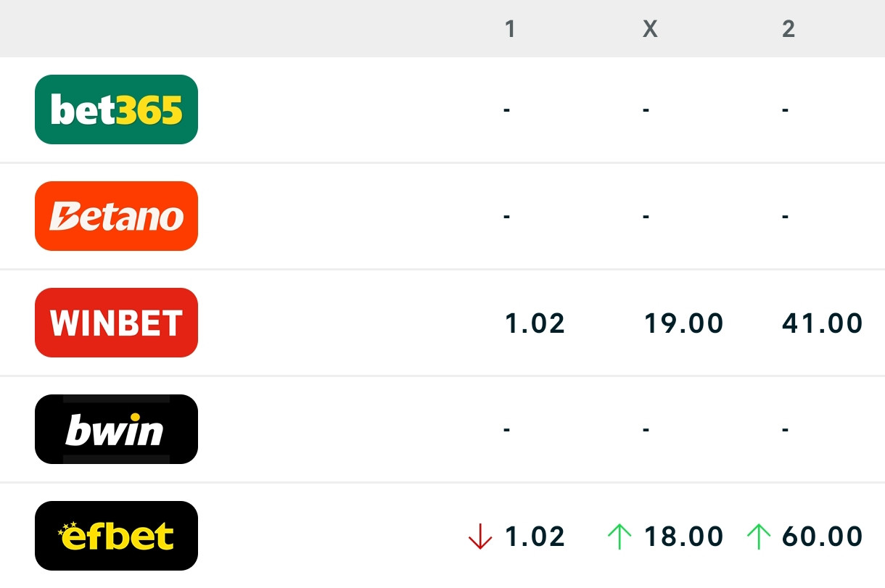
Task: Click bet365 empty home odds dash
Action: (506, 110)
